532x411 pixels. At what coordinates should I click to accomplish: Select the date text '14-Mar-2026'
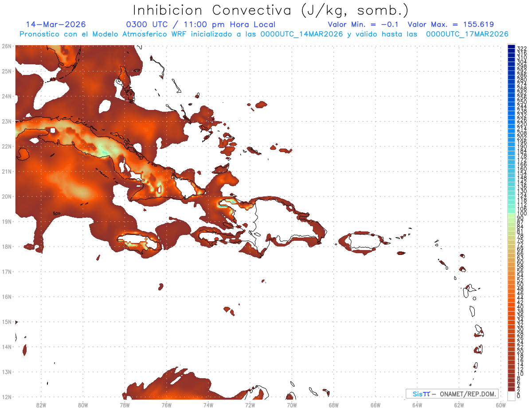pos(56,24)
